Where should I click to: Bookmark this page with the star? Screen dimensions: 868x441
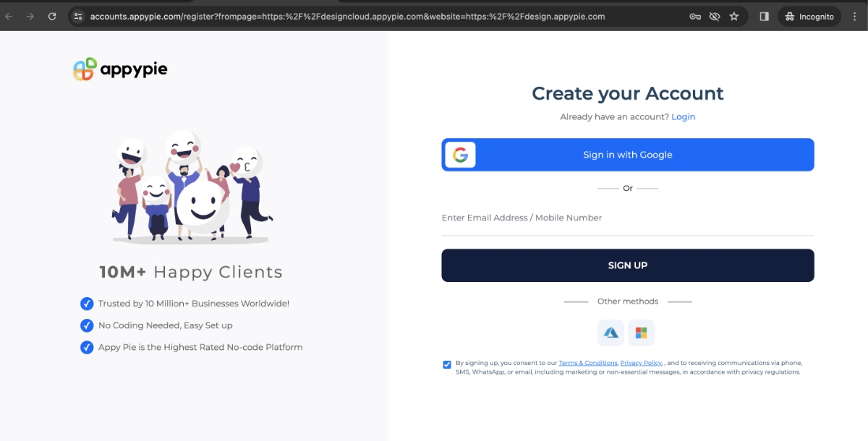734,16
